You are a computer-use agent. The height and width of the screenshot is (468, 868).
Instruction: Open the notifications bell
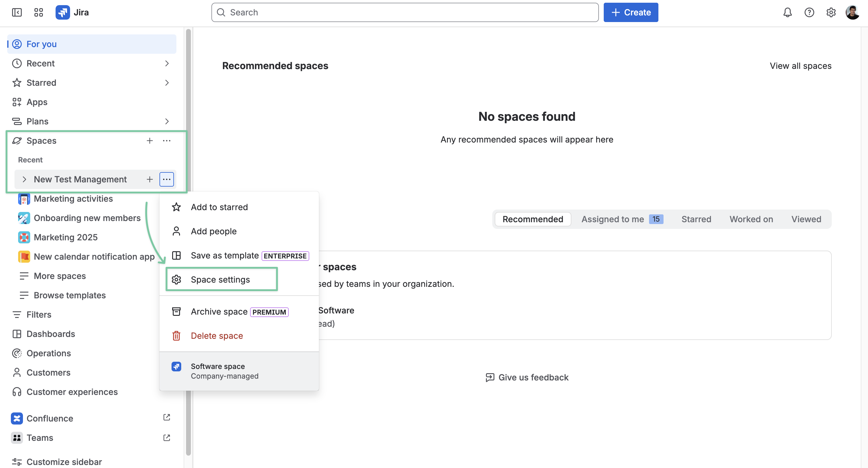[x=787, y=12]
